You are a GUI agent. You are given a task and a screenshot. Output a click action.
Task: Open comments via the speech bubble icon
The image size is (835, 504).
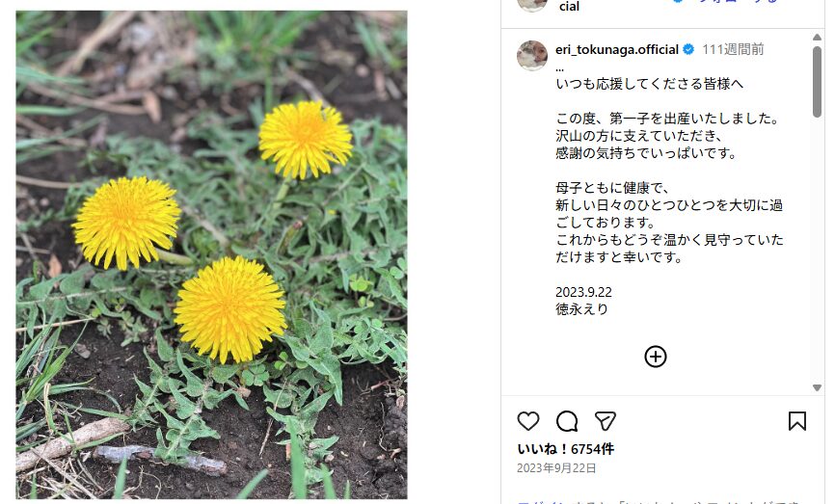click(567, 421)
